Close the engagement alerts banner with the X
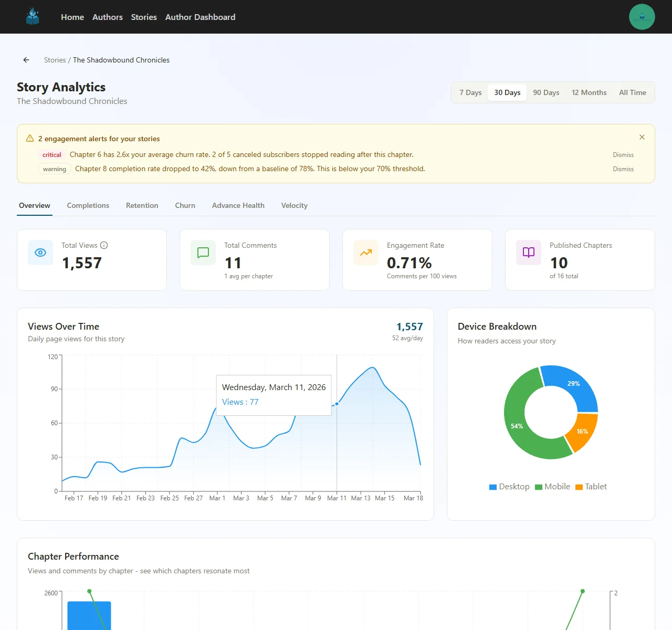This screenshot has height=630, width=672. click(x=642, y=137)
